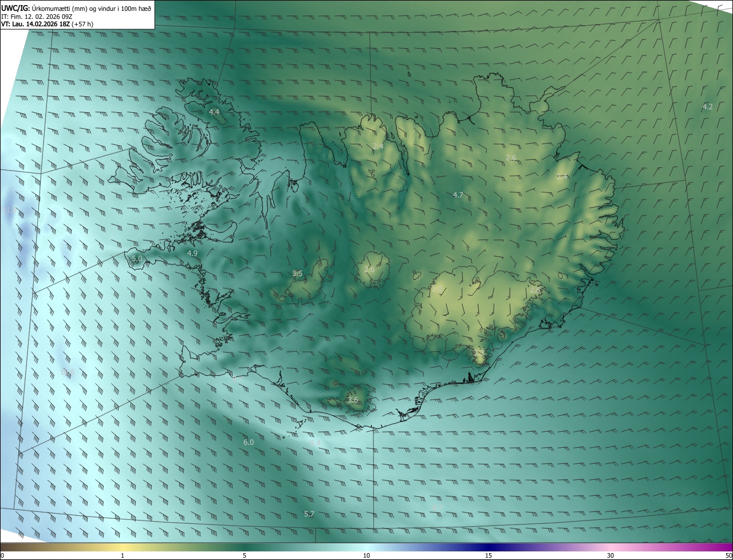Pick the yellow section of the color scale
This screenshot has height=560, width=733.
pyautogui.click(x=123, y=547)
